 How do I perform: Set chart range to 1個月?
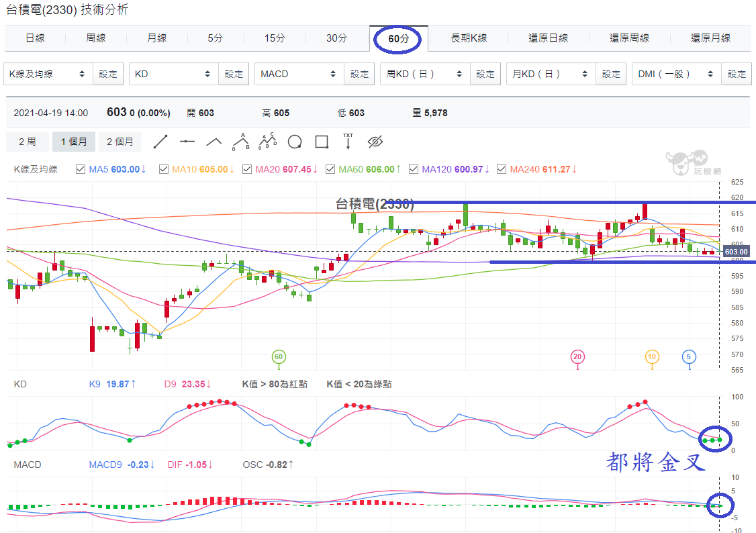pos(74,142)
